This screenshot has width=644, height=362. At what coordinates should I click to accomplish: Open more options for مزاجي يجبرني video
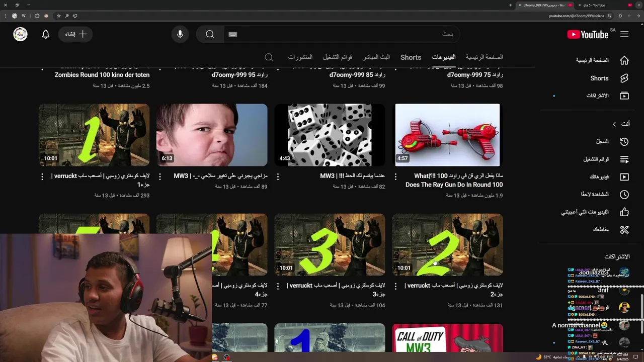[x=160, y=176]
